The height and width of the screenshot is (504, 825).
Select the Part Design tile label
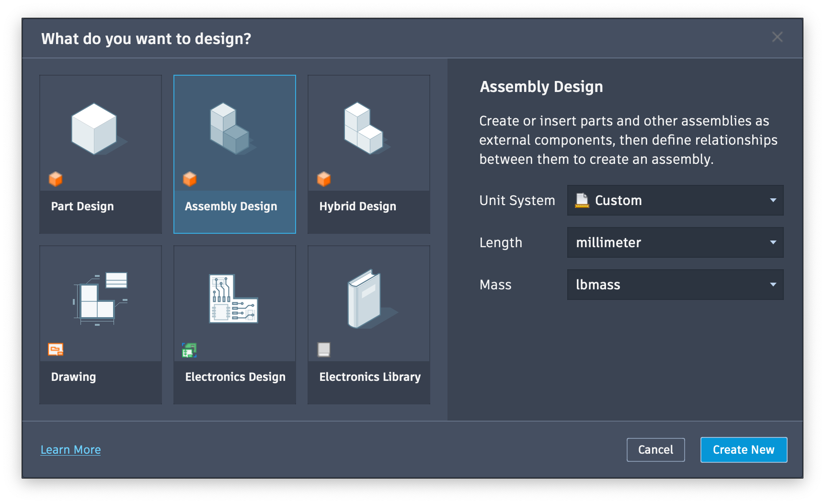point(82,206)
